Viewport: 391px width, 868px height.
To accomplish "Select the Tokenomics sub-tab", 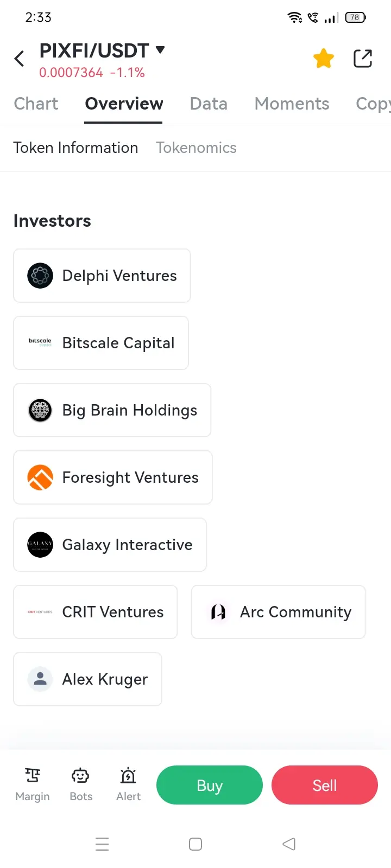I will coord(196,148).
